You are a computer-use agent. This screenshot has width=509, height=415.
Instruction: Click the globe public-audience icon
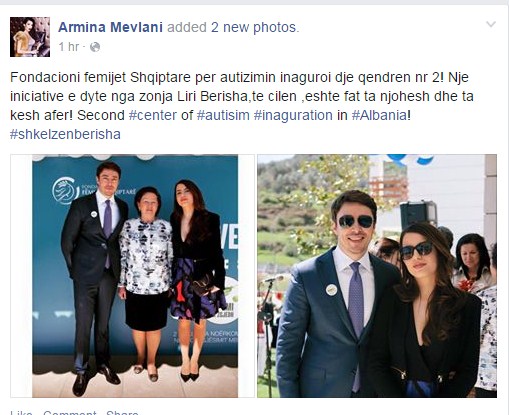(x=95, y=47)
